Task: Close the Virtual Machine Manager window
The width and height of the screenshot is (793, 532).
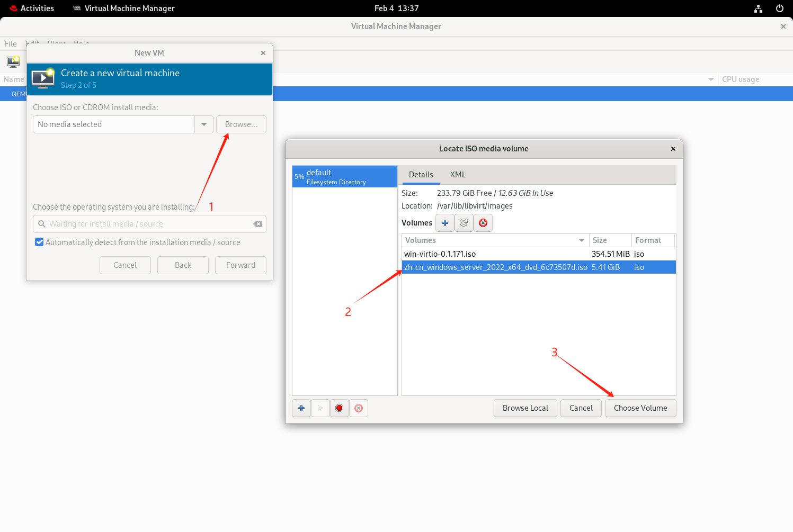Action: (783, 26)
